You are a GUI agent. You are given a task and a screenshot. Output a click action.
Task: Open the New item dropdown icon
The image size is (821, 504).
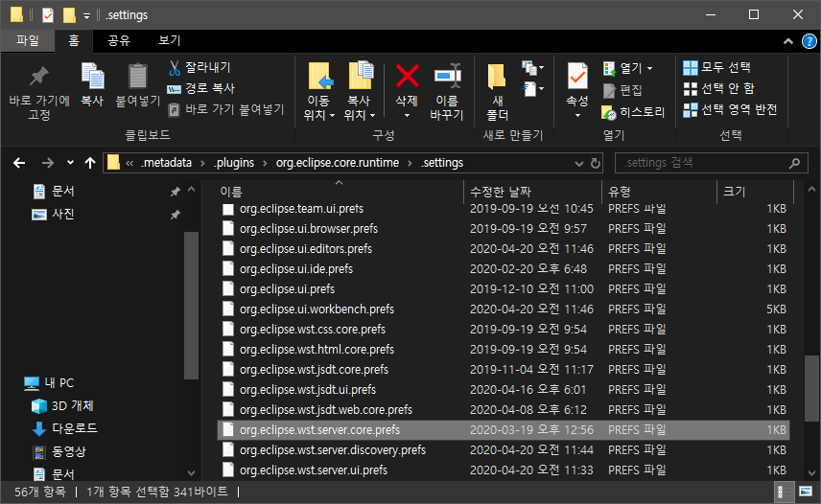(533, 67)
